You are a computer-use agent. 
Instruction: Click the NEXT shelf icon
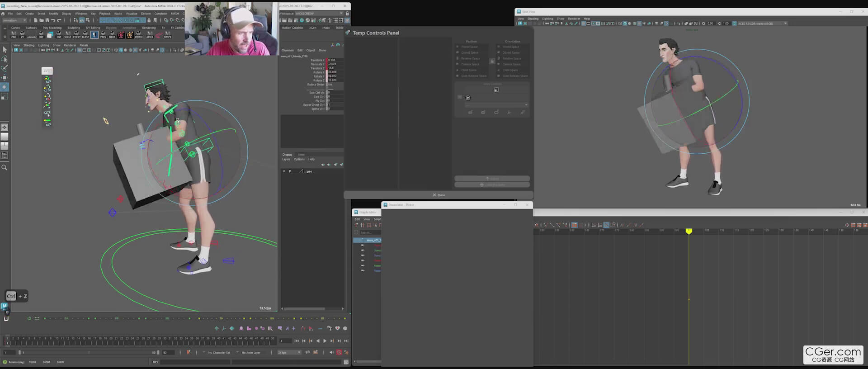coord(112,35)
